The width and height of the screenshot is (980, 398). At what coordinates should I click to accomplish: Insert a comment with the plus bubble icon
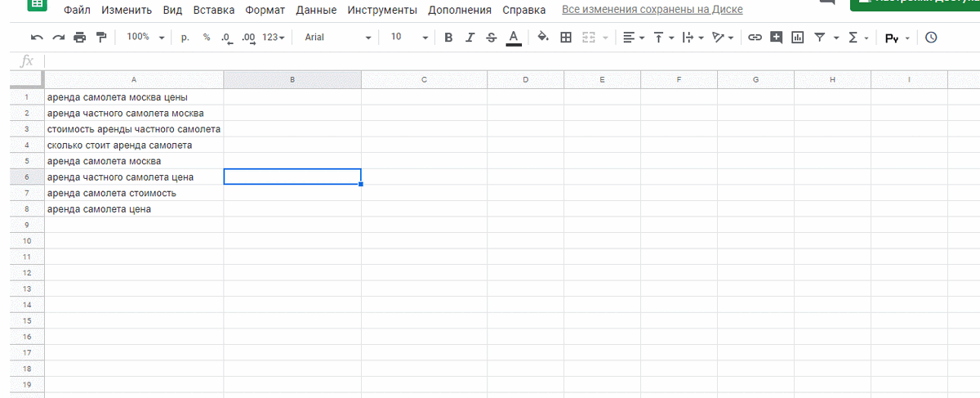coord(776,38)
